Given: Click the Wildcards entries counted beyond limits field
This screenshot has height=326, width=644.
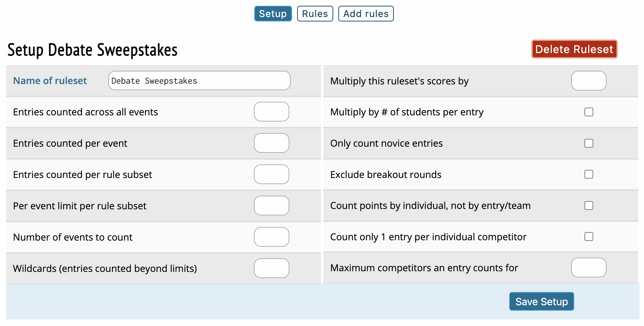Looking at the screenshot, I should click(271, 268).
